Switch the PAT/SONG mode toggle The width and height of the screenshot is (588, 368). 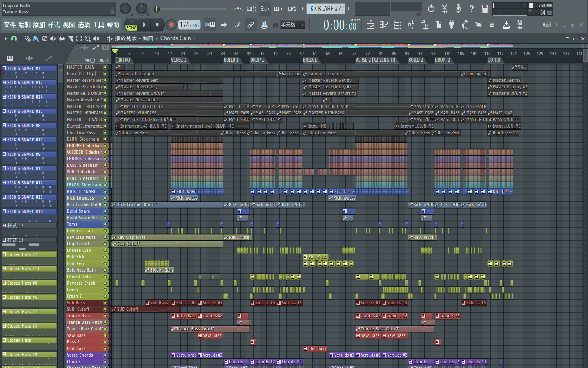(x=131, y=25)
